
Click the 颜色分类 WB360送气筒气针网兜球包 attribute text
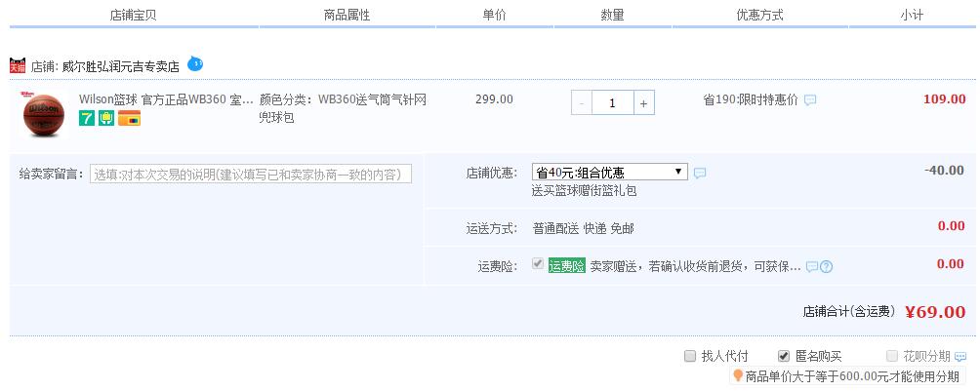point(344,108)
